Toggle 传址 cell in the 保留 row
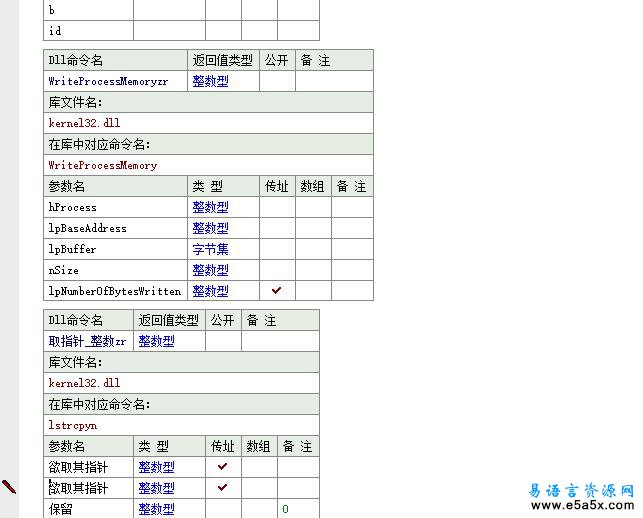 pos(223,509)
